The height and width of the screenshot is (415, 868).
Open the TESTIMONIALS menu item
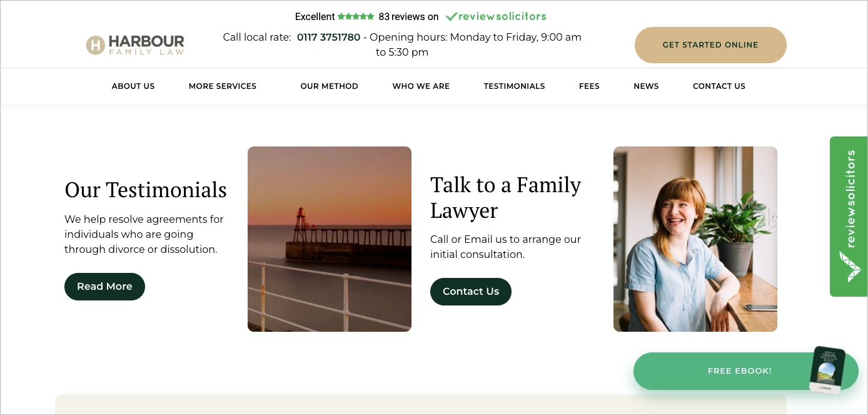(514, 86)
